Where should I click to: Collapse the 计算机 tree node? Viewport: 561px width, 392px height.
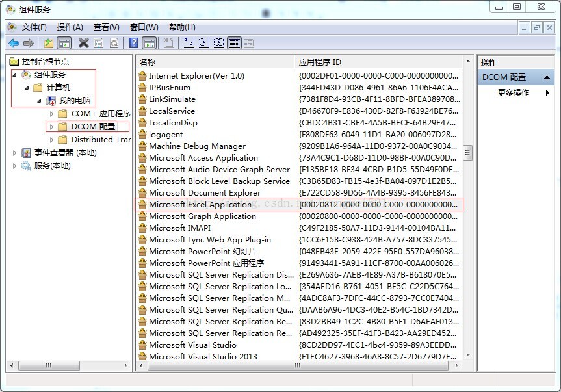pos(27,88)
